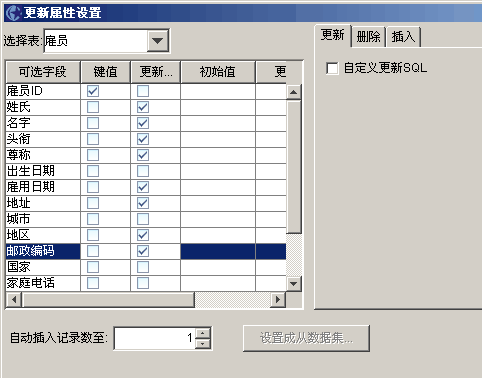Open the 选择表 dropdown list
Screen dimensions: 482x378
coord(157,41)
